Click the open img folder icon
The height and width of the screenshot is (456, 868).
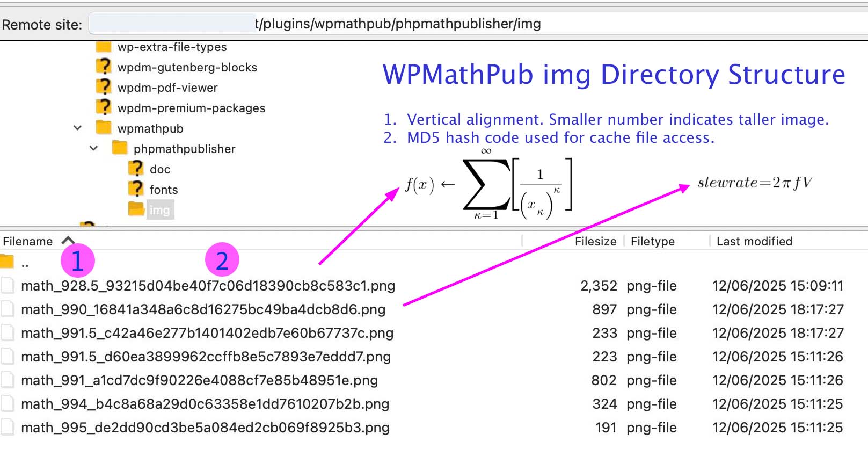point(136,209)
